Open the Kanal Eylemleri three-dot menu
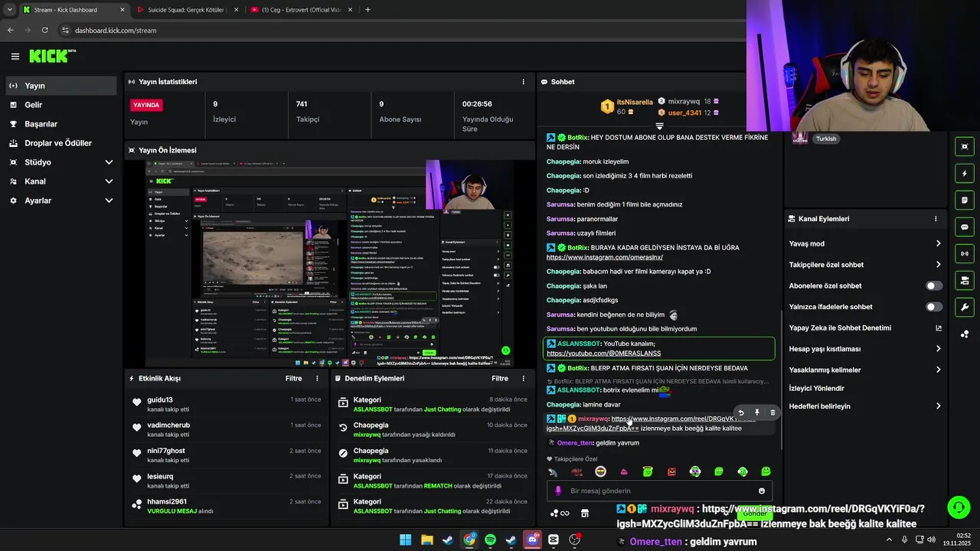Screen dimensions: 980x551 click(936, 219)
